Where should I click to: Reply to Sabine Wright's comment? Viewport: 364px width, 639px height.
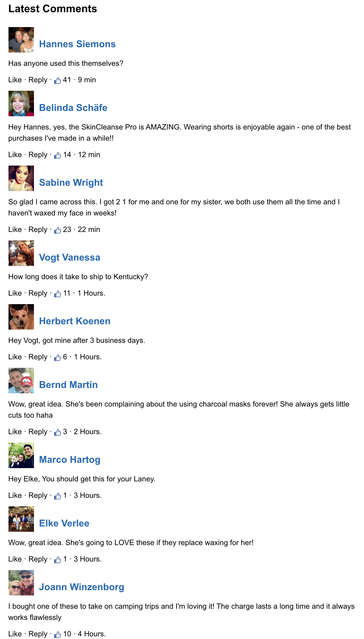pos(38,230)
